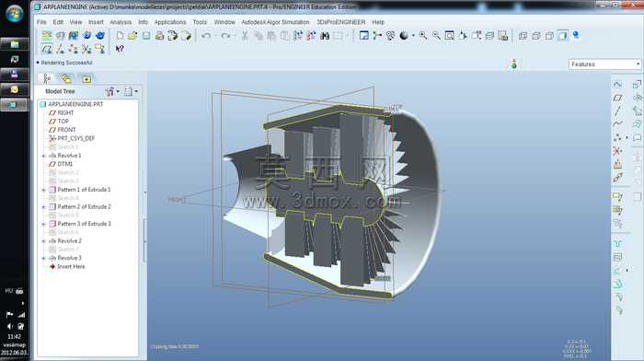Viewport: 644px width, 361px height.
Task: Switch to No Hidden display style
Action: [x=549, y=36]
